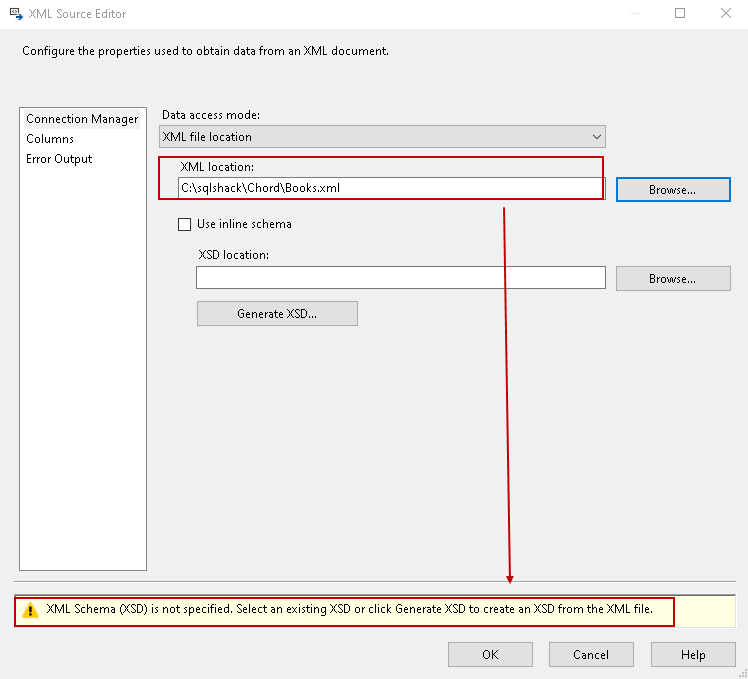
Task: Open Help for this editor
Action: tap(693, 655)
